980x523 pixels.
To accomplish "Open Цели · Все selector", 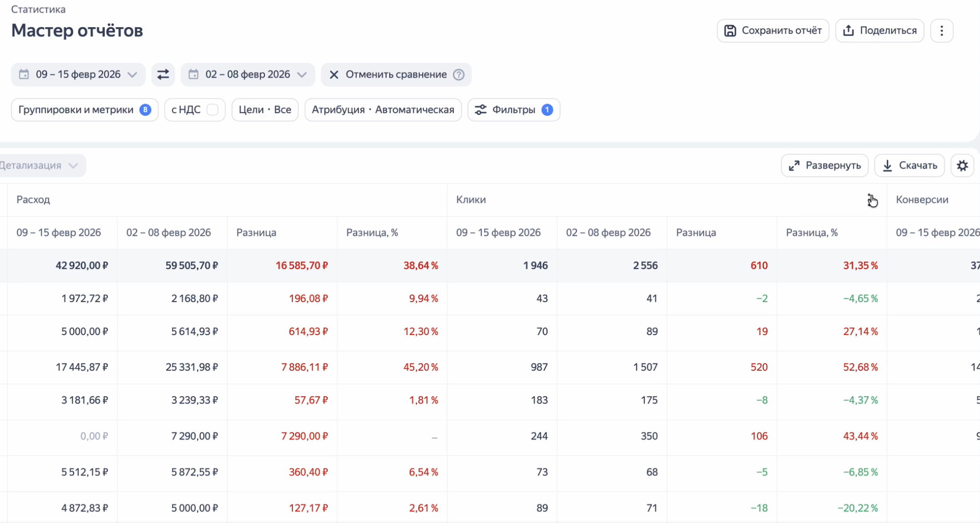I will point(265,110).
